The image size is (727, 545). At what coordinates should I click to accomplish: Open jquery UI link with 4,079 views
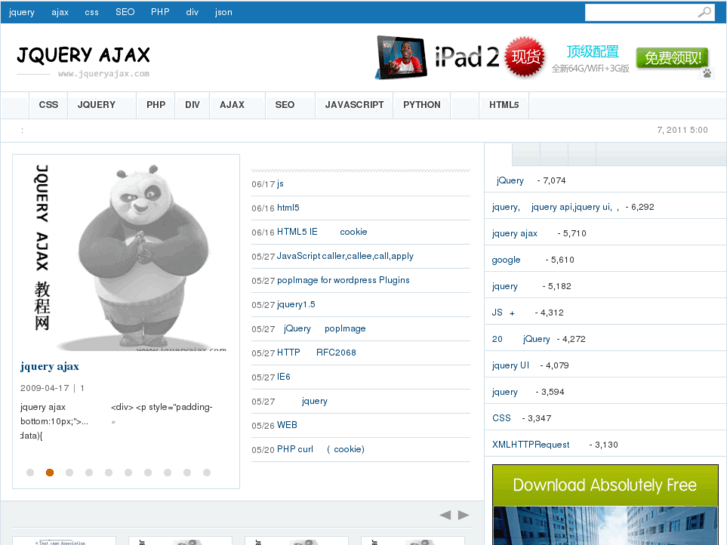(510, 365)
